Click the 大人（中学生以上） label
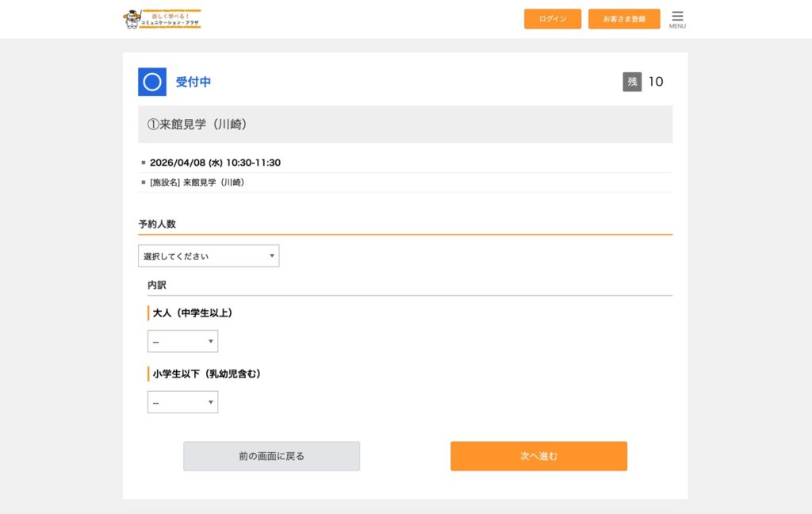 pos(193,313)
